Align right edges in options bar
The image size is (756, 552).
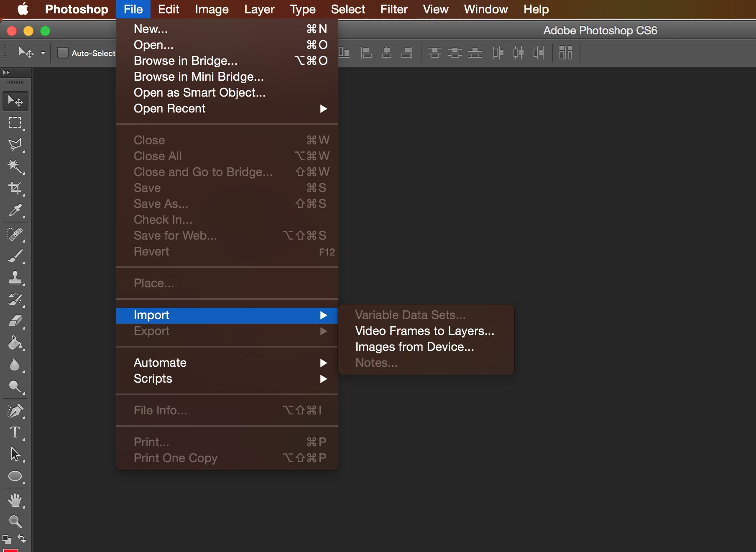407,53
